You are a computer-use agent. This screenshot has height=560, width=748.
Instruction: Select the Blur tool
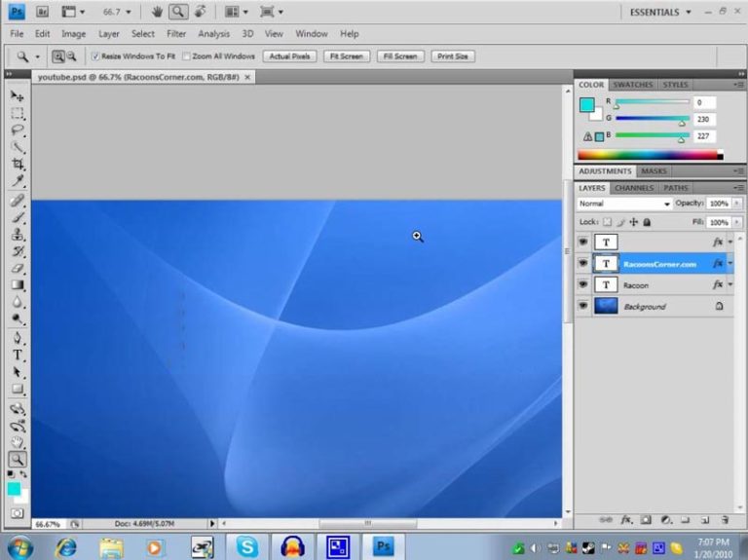(18, 302)
